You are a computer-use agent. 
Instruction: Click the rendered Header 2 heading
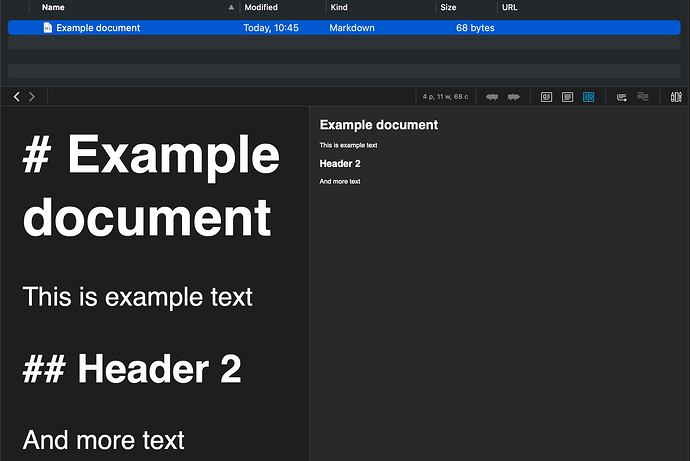point(340,163)
